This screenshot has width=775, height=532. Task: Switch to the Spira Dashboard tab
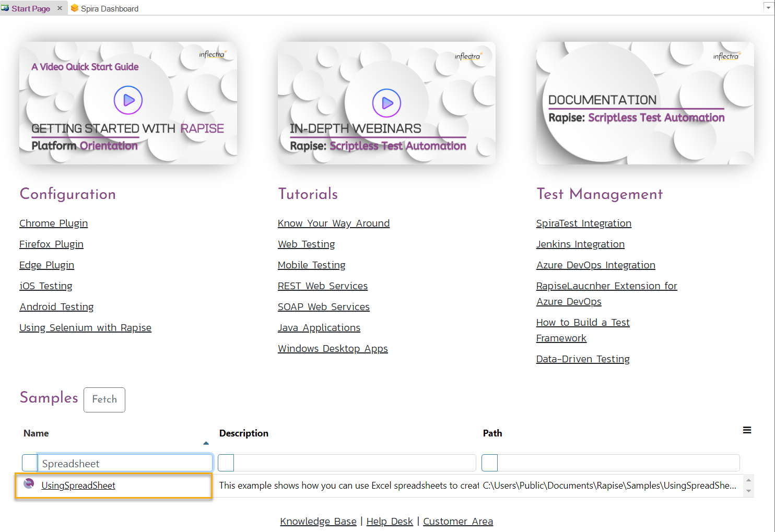104,8
